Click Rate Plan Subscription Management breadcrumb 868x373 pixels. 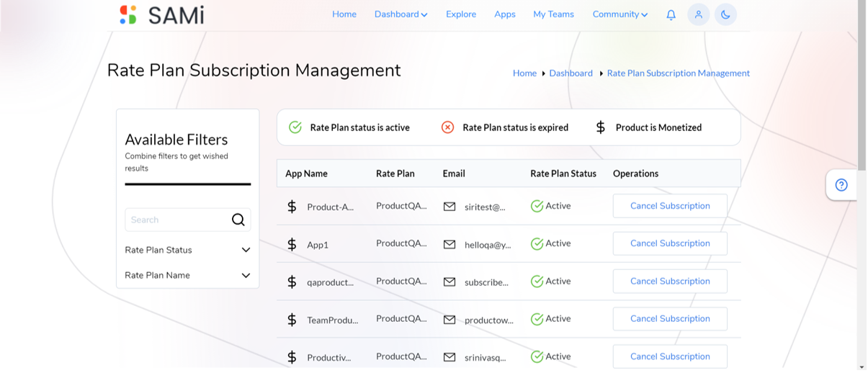pos(679,73)
